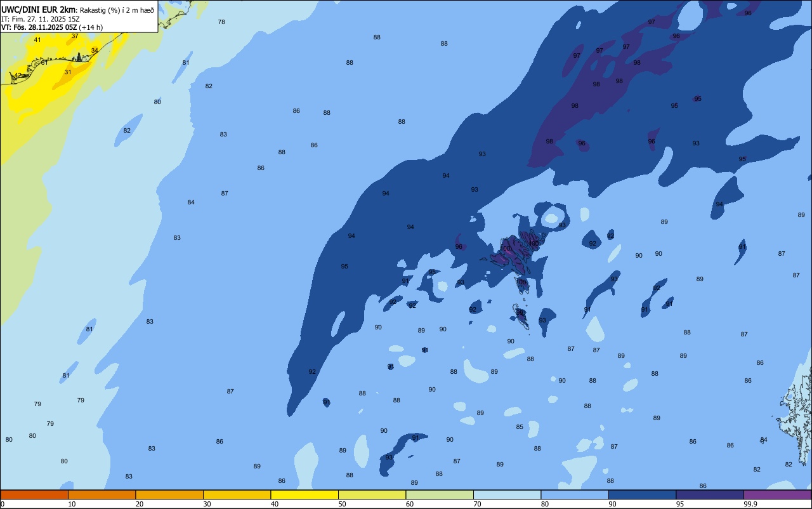Click the 'IT: Fim. 27. 11. 2025 15Z' line
The height and width of the screenshot is (509, 812).
41,18
